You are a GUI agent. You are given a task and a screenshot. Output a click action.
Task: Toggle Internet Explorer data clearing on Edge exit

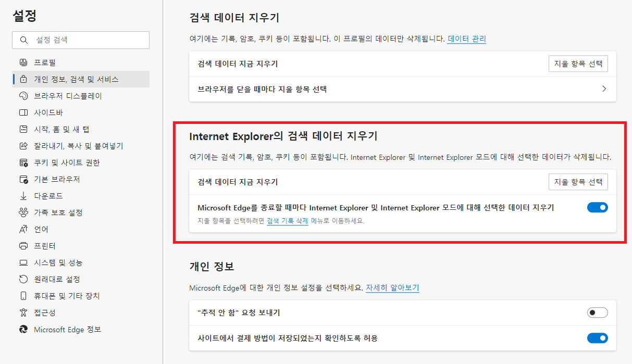click(598, 208)
